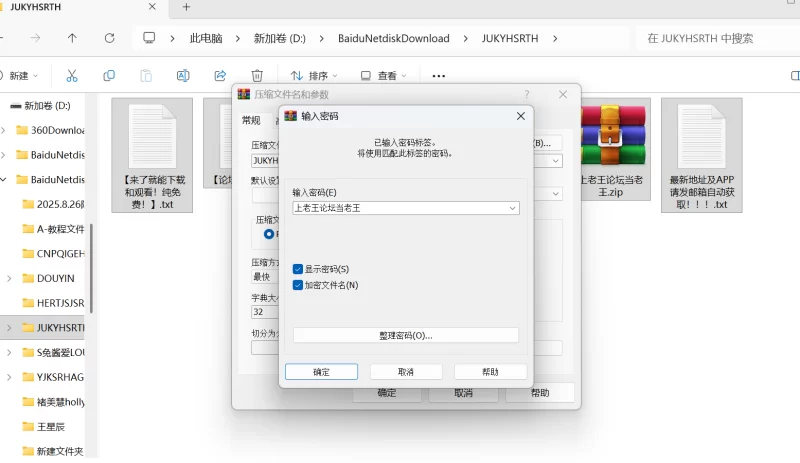
Task: Open the 输入密码 combo box dropdown arrow
Action: coord(513,208)
